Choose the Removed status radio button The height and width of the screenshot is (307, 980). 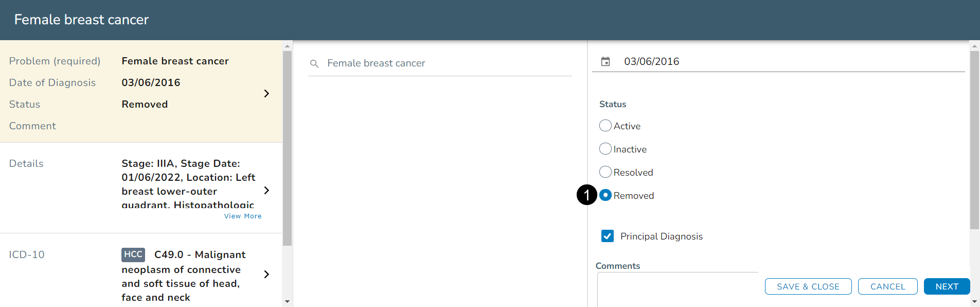coord(605,195)
